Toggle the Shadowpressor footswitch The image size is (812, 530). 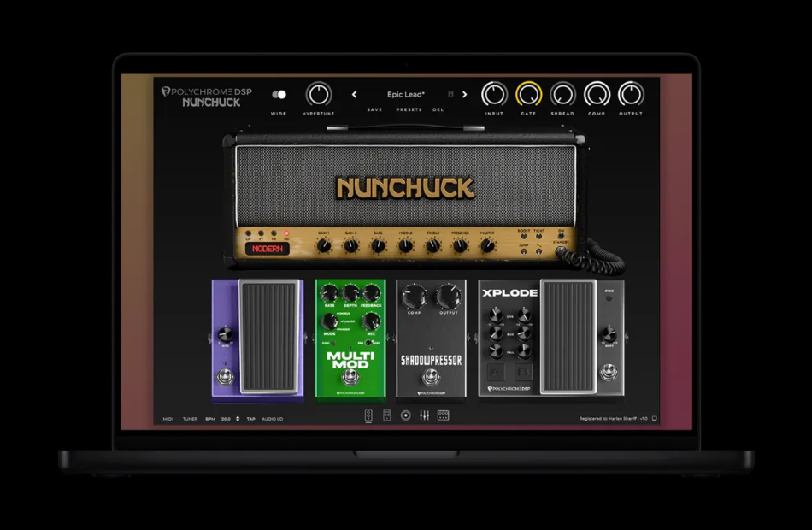pyautogui.click(x=431, y=377)
